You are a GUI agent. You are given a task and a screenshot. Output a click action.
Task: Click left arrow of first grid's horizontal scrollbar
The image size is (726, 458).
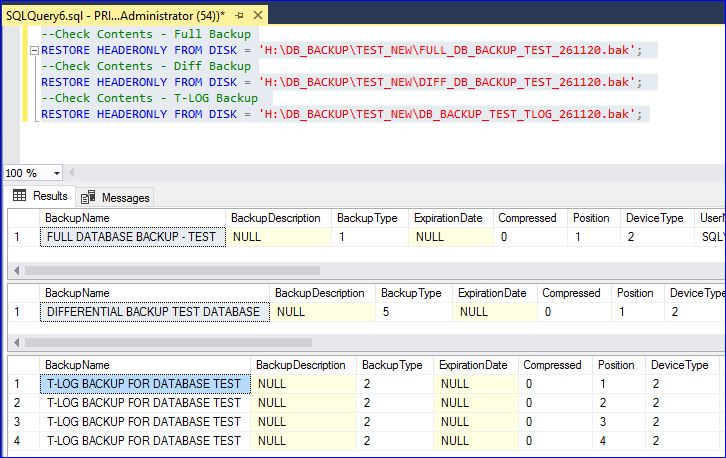(14, 270)
